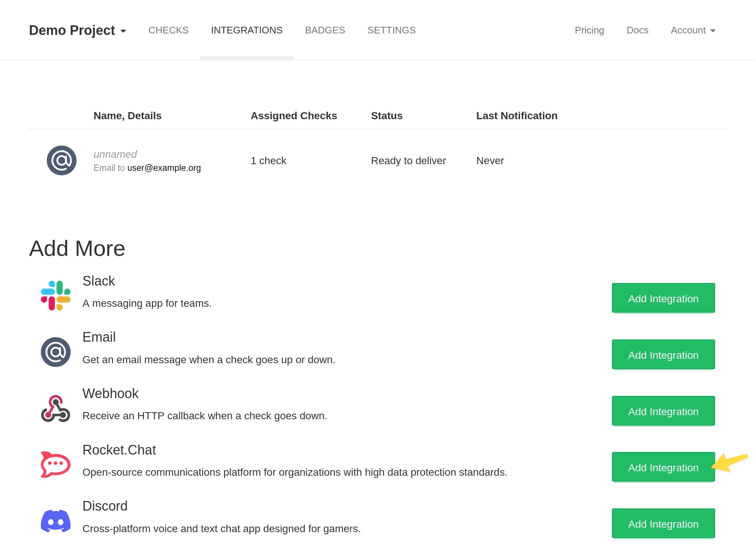
Task: Click the Email at-sign icon
Action: coord(56,351)
